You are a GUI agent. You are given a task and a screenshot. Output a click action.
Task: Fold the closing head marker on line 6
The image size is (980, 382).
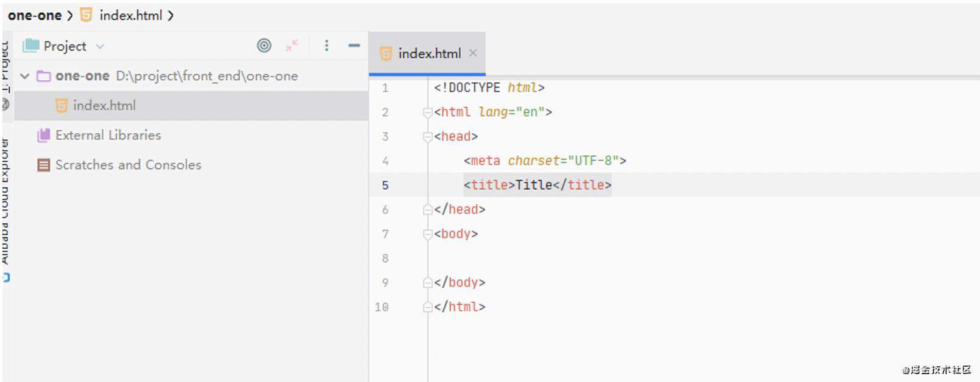[427, 210]
